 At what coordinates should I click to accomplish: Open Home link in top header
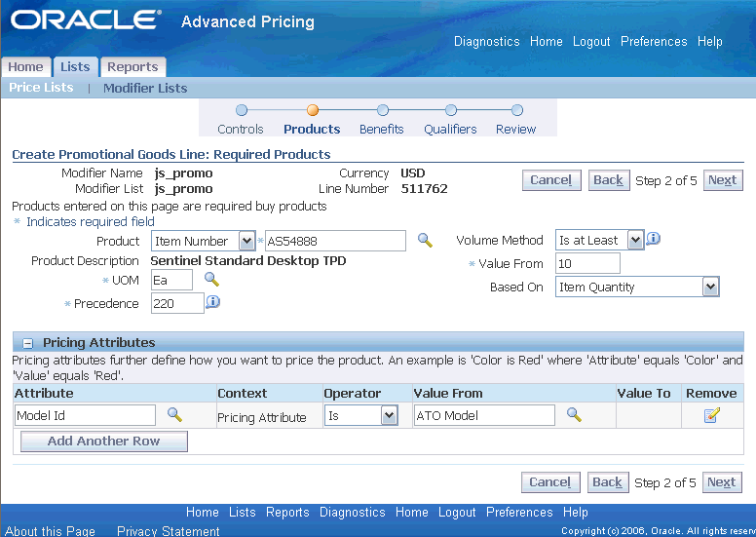point(546,42)
